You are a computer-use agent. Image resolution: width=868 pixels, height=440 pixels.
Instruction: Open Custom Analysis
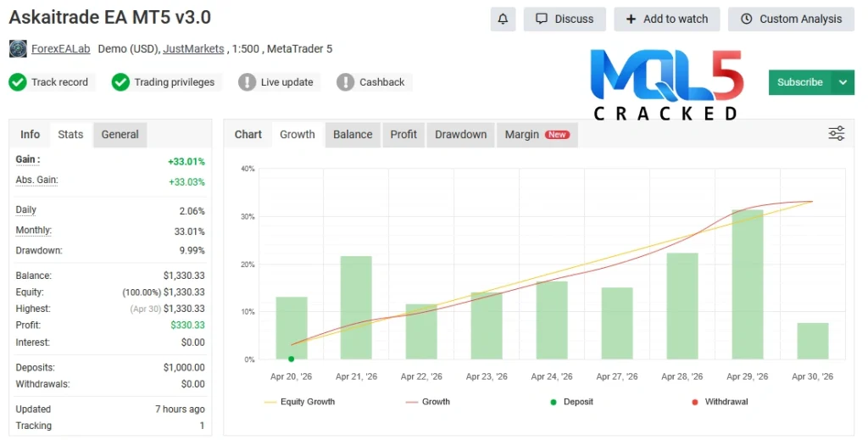pos(791,19)
